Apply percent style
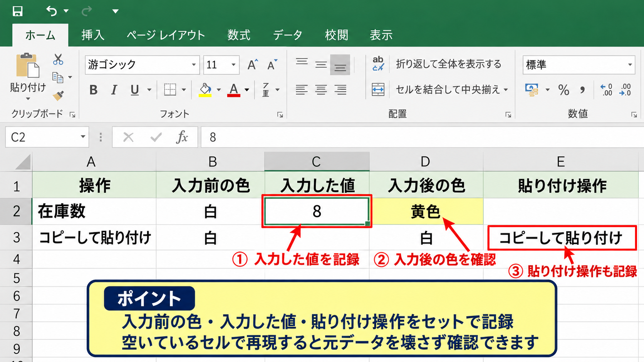 (x=564, y=90)
